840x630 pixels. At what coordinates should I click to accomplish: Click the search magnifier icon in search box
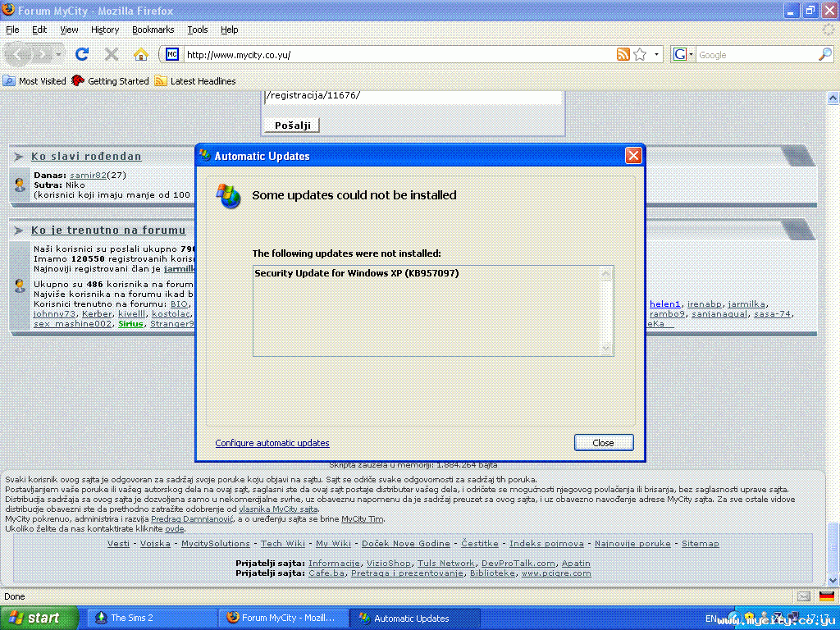[825, 55]
